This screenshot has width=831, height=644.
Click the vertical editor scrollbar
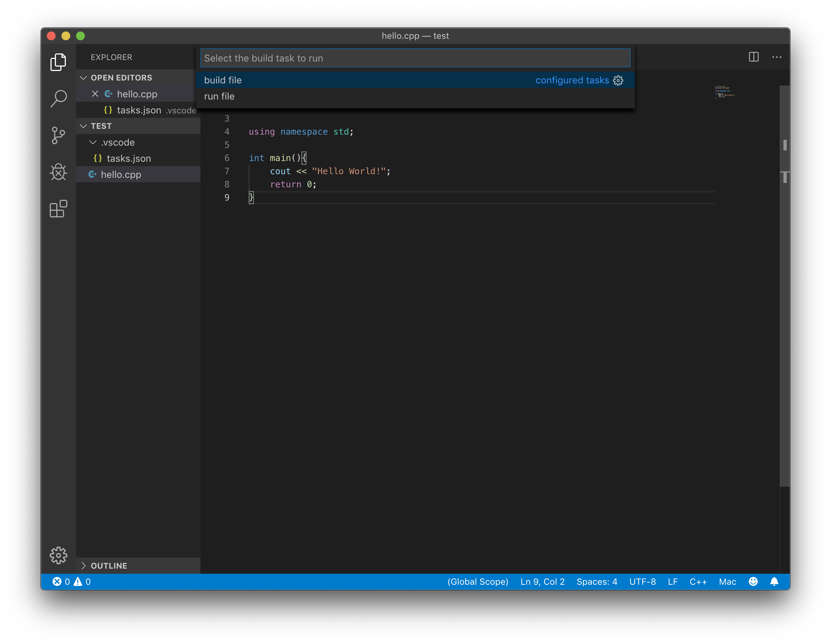[784, 285]
